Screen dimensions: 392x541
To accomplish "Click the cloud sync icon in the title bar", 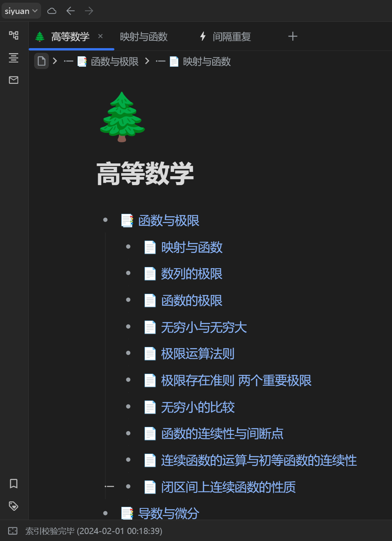I will pyautogui.click(x=52, y=10).
